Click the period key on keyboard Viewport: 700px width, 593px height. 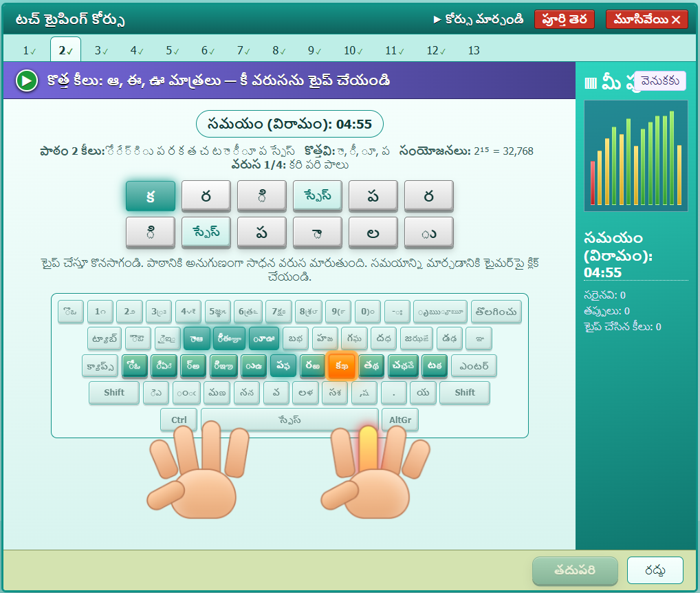click(x=394, y=393)
